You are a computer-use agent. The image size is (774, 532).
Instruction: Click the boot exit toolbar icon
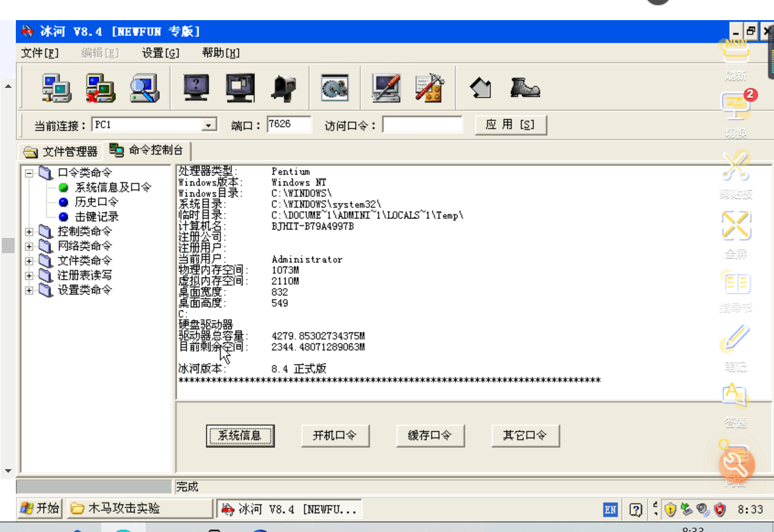(x=525, y=88)
